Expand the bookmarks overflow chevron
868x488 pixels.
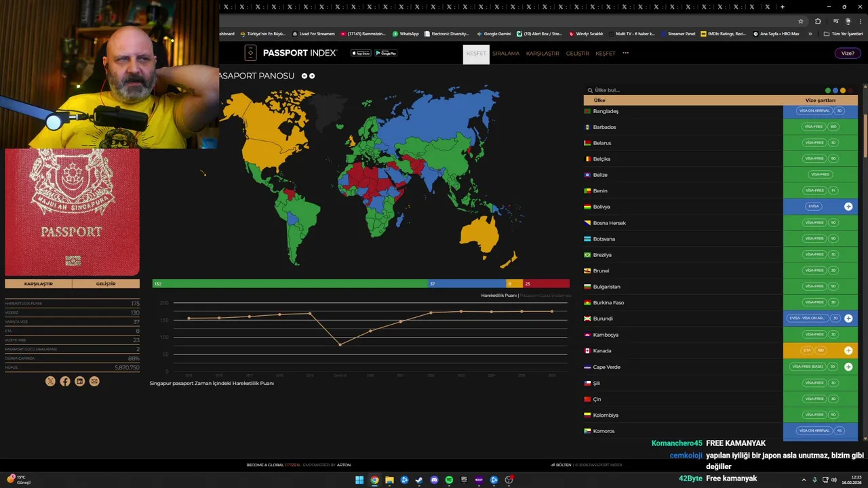810,33
